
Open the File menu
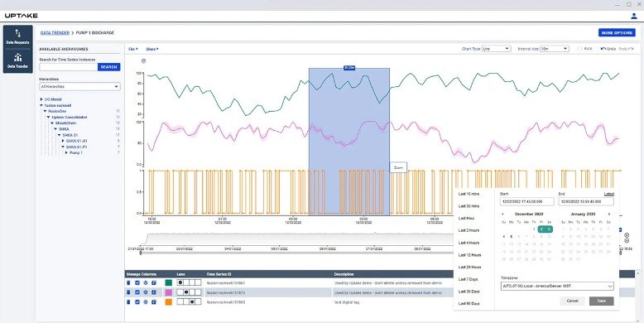(x=133, y=49)
